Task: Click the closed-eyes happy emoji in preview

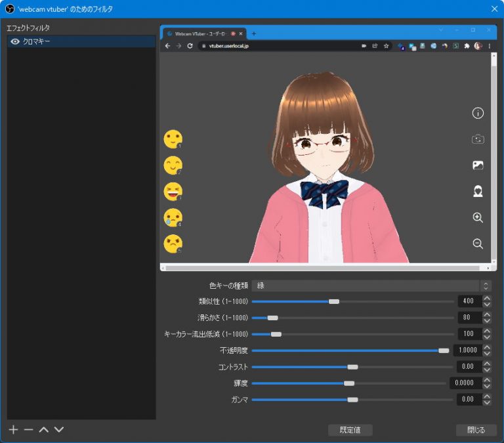Action: tap(173, 165)
